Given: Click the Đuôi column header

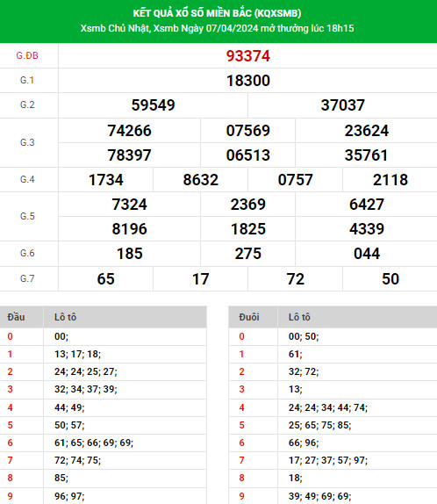Looking at the screenshot, I should pyautogui.click(x=249, y=317).
